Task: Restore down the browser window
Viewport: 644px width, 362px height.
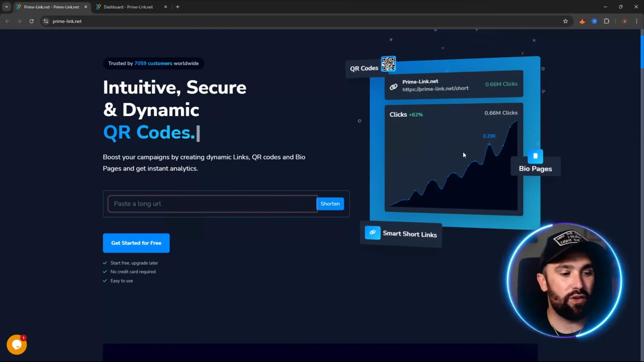Action: [x=621, y=7]
